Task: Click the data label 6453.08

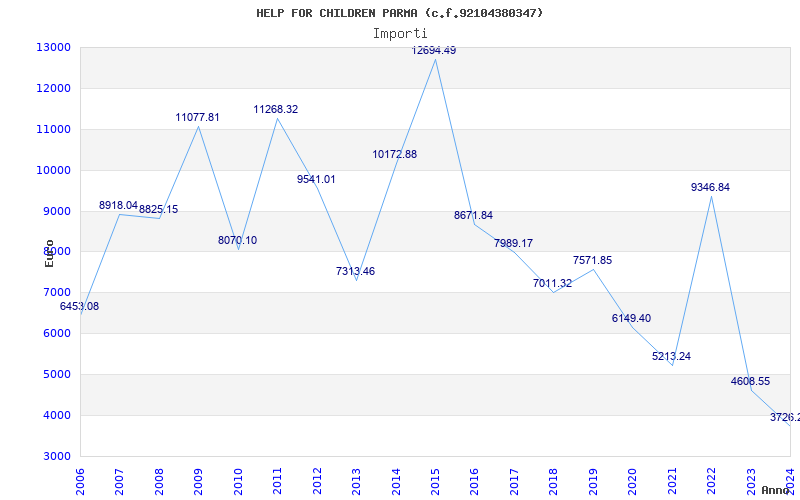Action: pyautogui.click(x=80, y=307)
